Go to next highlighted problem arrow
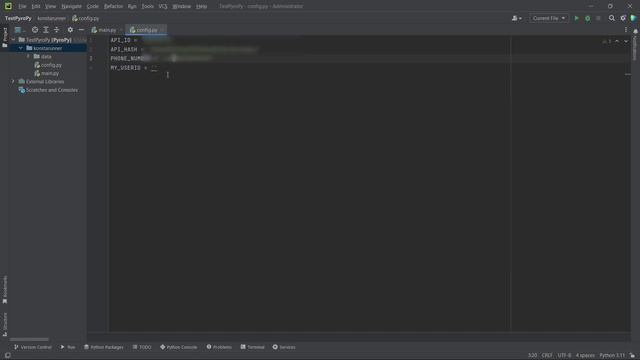 626,42
